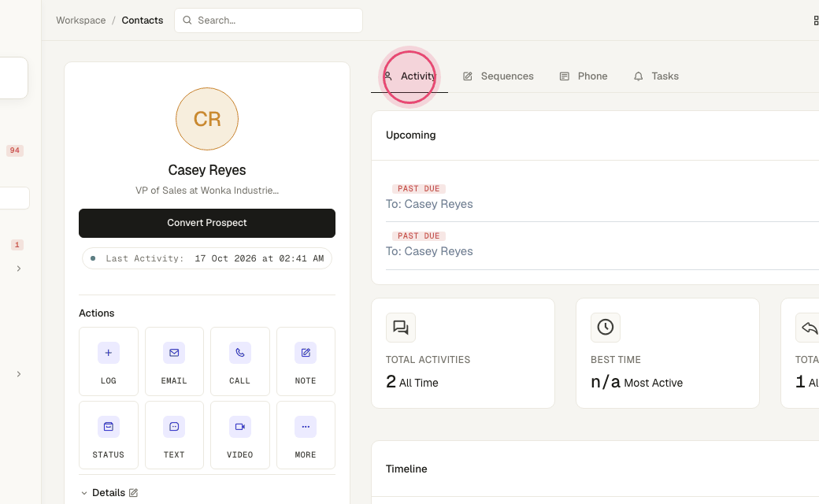Collapse the Details section chevron
The height and width of the screenshot is (504, 819).
[84, 493]
